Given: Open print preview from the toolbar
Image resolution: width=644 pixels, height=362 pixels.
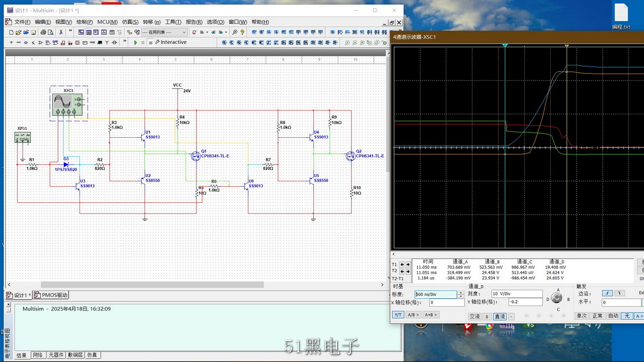Looking at the screenshot, I should point(50,32).
